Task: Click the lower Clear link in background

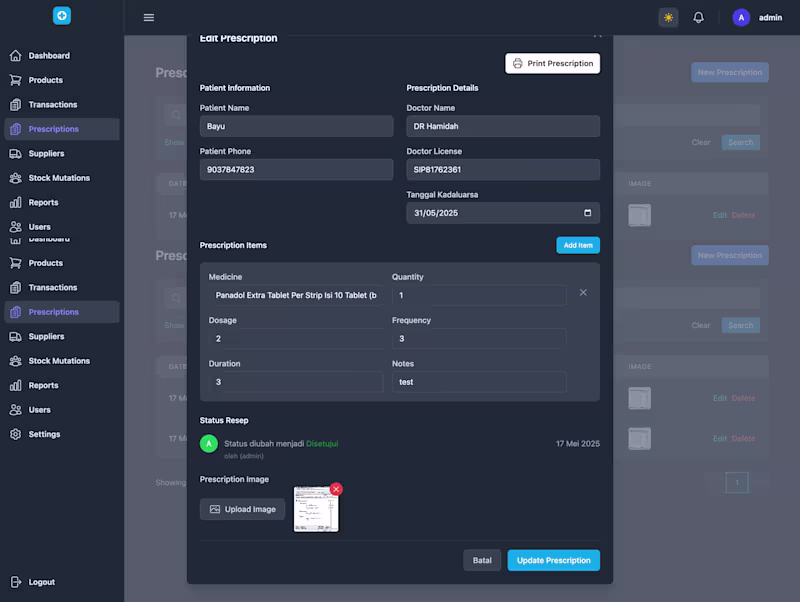Action: [701, 325]
